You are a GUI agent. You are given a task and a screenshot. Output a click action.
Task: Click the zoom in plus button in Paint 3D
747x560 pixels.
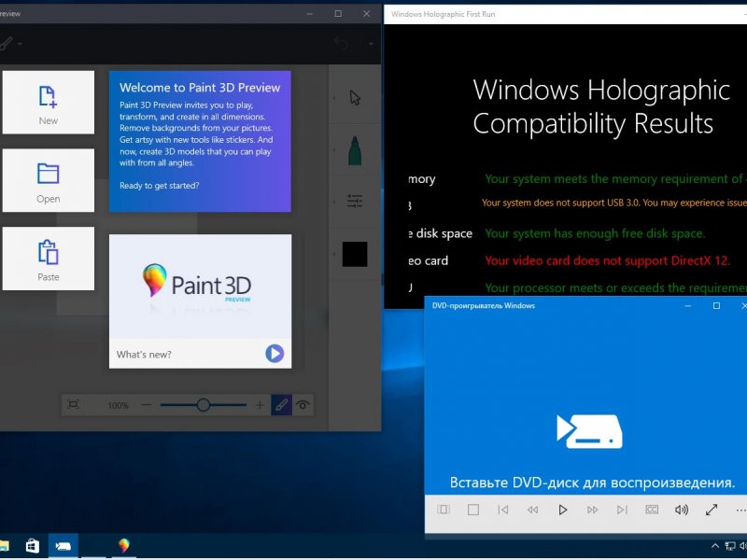[260, 405]
